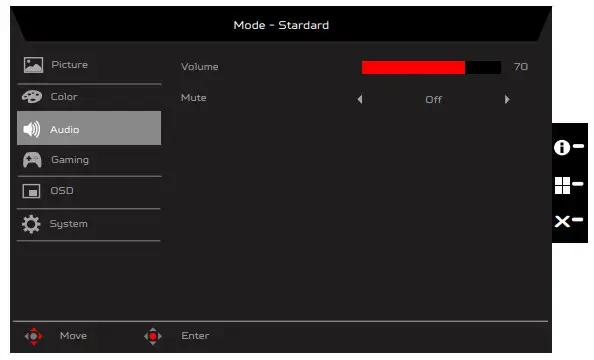Click the Color palette icon
The height and width of the screenshot is (360, 594).
pos(32,97)
